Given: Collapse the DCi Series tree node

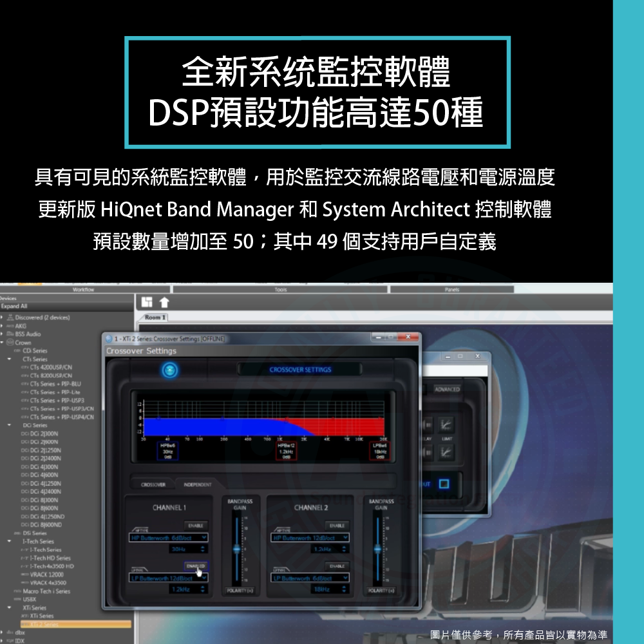Looking at the screenshot, I should pos(10,425).
